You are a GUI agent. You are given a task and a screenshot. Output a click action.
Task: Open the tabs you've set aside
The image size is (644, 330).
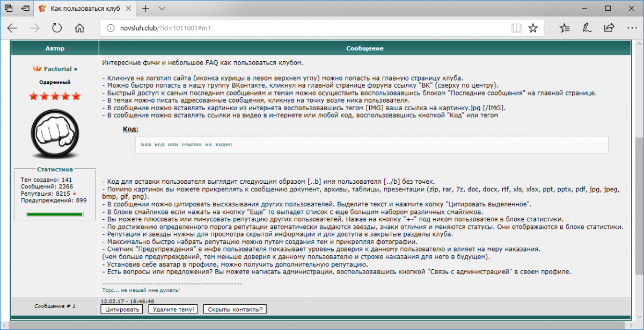(9, 9)
